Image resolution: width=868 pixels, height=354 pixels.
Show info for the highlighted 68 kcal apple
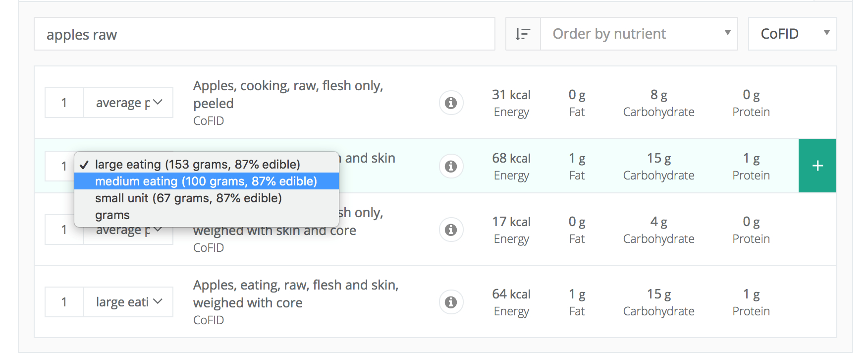tap(451, 166)
